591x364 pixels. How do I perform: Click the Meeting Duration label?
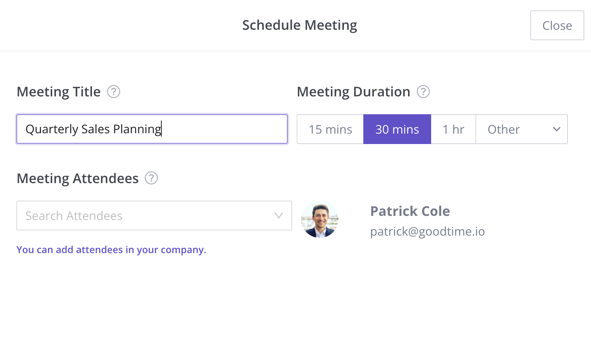click(353, 92)
